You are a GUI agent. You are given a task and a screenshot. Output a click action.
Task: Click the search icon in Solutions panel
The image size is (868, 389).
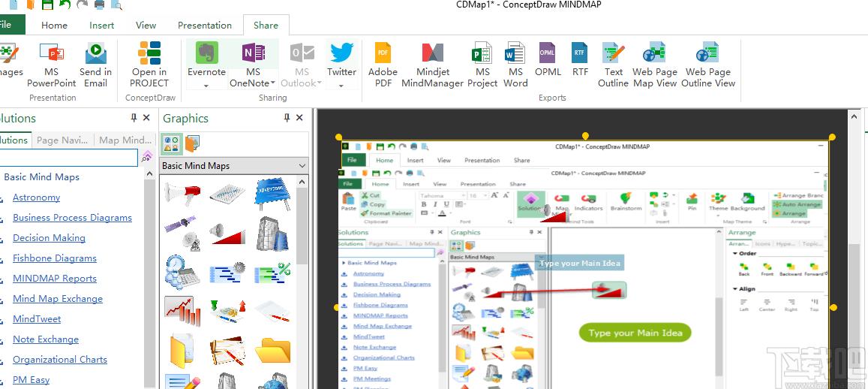click(147, 157)
